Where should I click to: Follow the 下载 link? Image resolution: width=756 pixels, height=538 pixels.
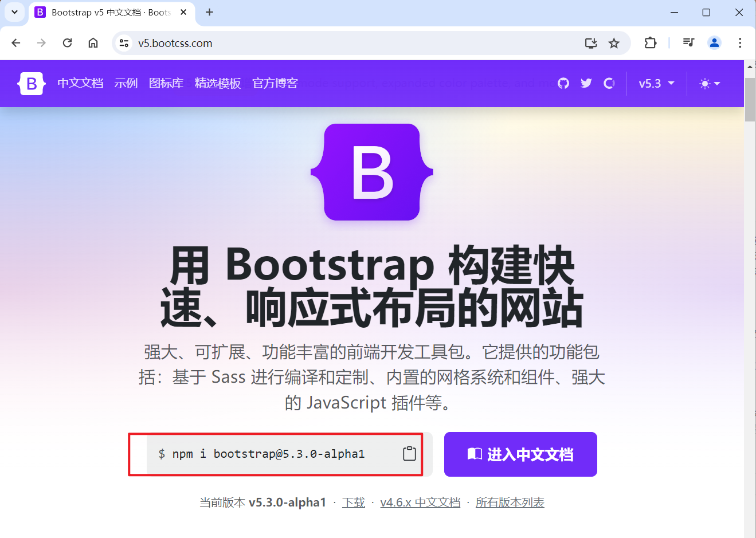point(354,502)
